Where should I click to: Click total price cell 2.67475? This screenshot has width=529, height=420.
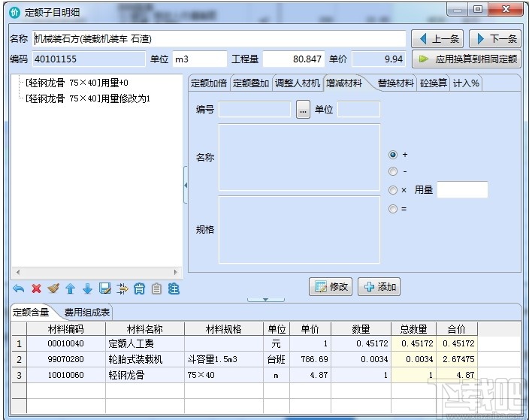coord(457,359)
